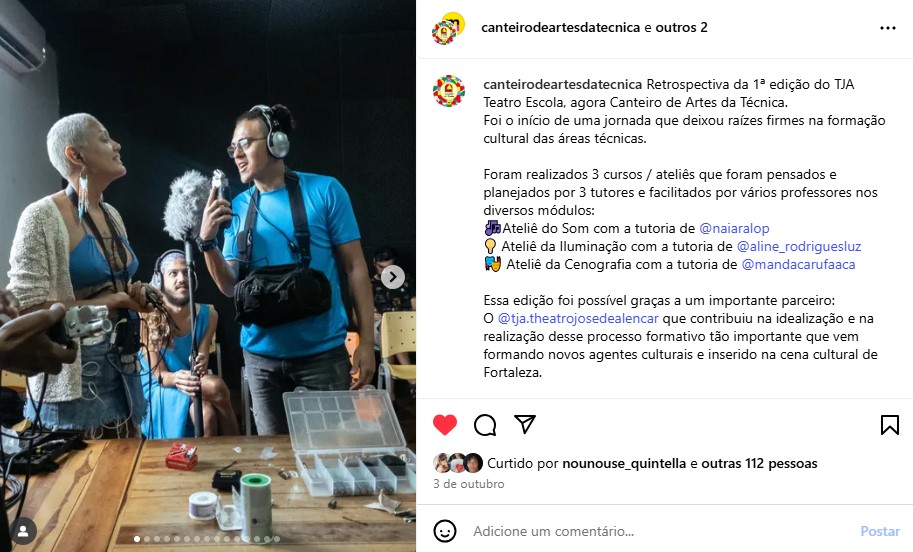Viewport: 913px width, 552px height.
Task: Click the header profile avatar of canteirodeartesdatecnica
Action: [448, 28]
